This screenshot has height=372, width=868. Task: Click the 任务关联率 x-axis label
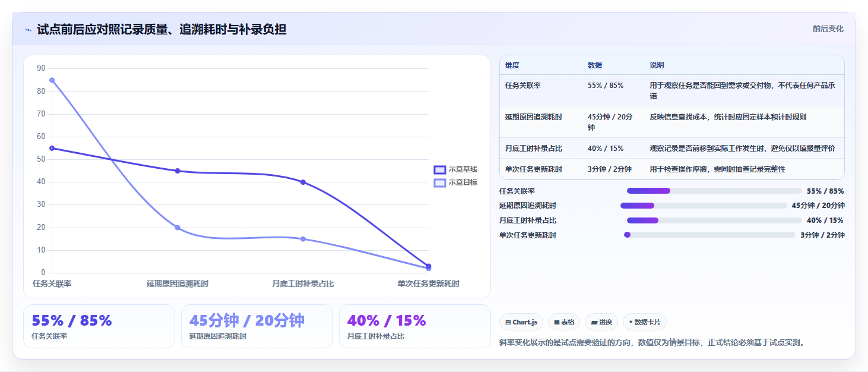point(52,283)
